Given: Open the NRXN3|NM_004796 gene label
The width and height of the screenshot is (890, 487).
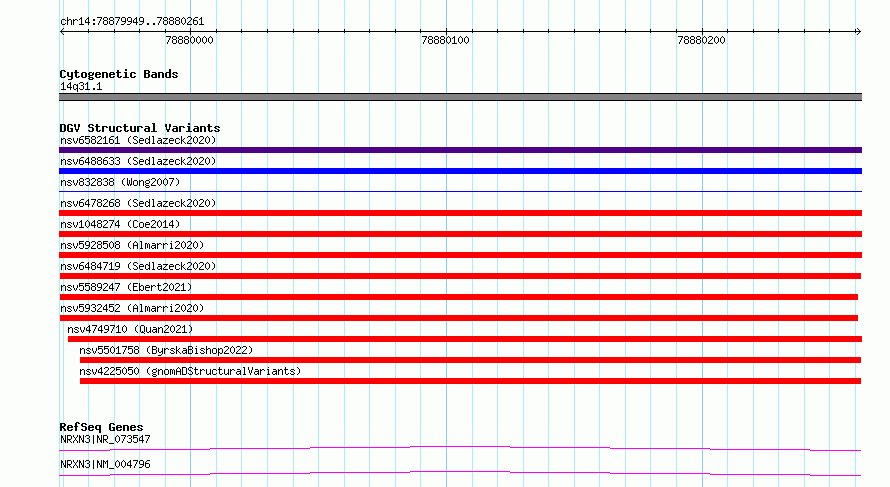Looking at the screenshot, I should (105, 464).
